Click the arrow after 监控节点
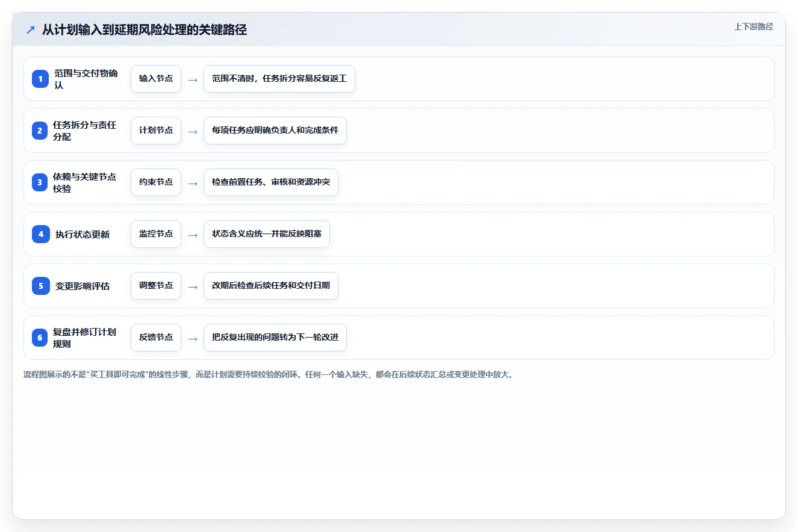 (193, 235)
